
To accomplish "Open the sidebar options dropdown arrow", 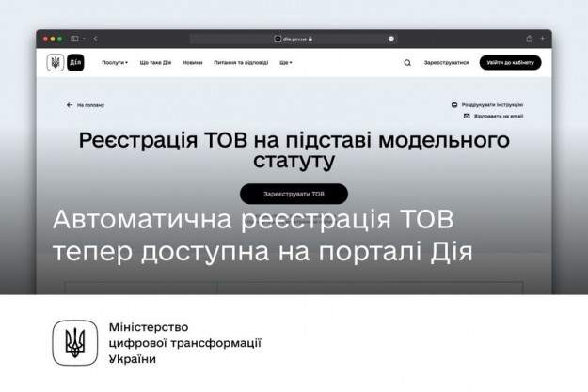I will (x=83, y=39).
